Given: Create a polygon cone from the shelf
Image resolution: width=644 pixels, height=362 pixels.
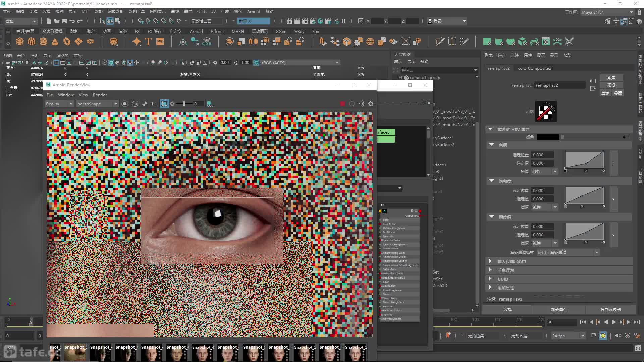Looking at the screenshot, I should (55, 41).
